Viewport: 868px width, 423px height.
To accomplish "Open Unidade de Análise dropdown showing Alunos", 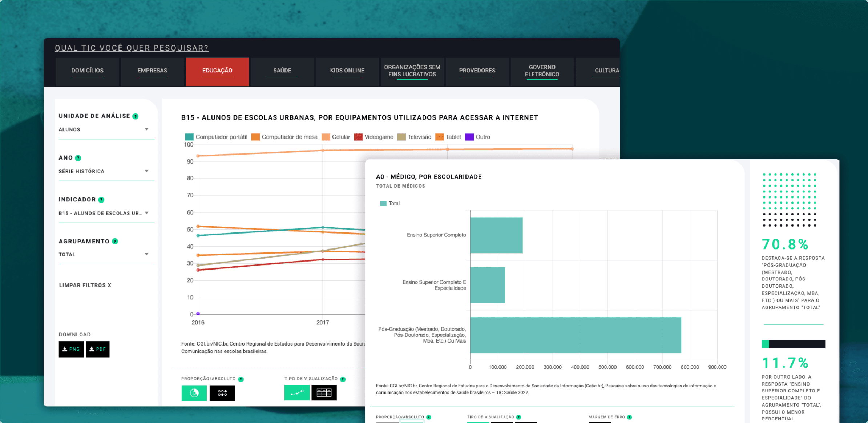I will point(106,130).
